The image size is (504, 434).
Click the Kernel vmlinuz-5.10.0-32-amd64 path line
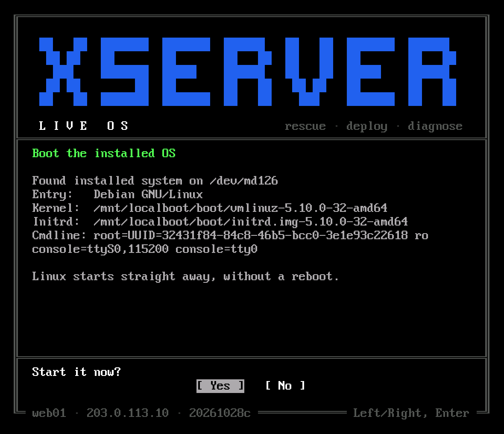[210, 208]
